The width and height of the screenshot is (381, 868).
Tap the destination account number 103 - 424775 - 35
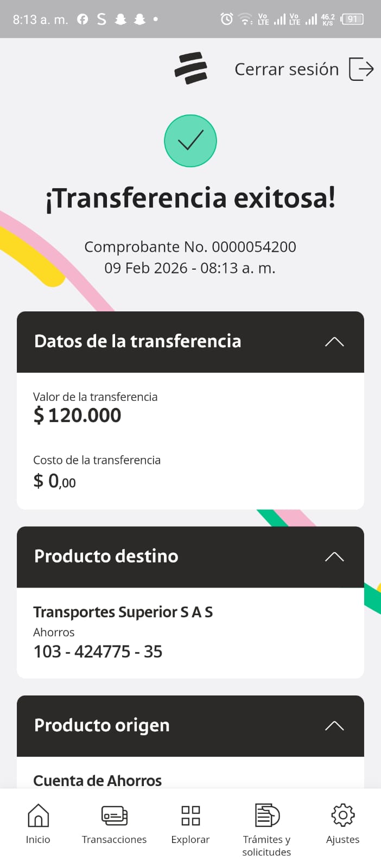pos(98,651)
